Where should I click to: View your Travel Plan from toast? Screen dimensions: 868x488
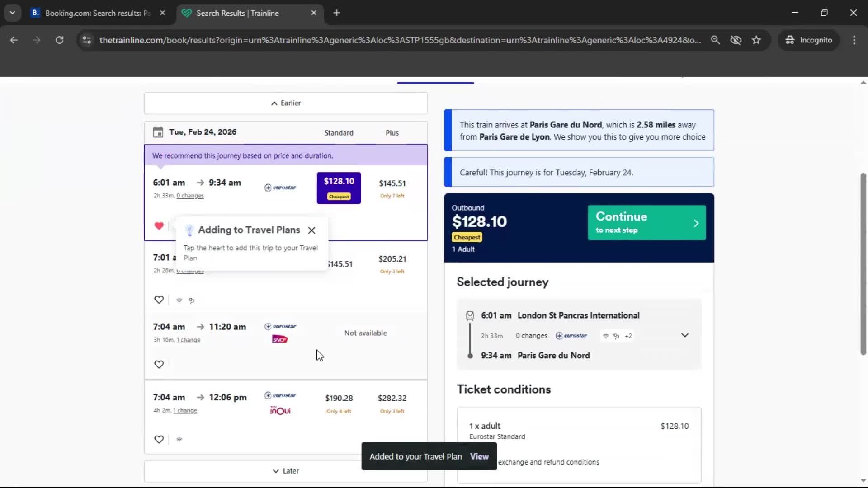pos(479,456)
